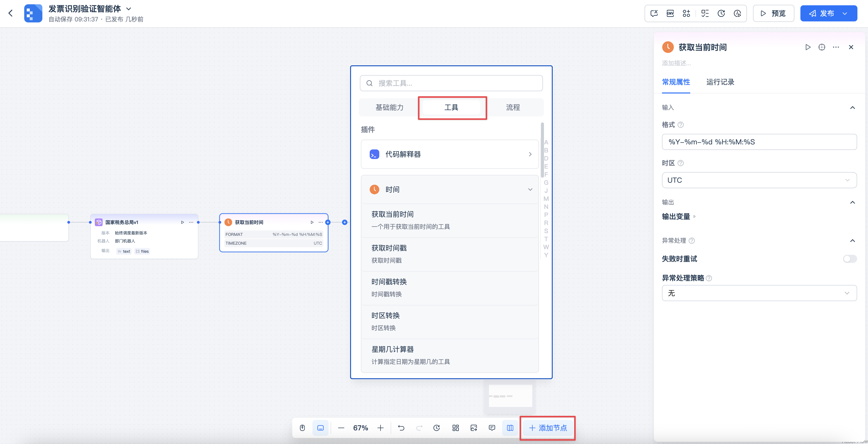Toggle the minimap panel icon in toolbar
The width and height of the screenshot is (868, 444).
pyautogui.click(x=510, y=428)
